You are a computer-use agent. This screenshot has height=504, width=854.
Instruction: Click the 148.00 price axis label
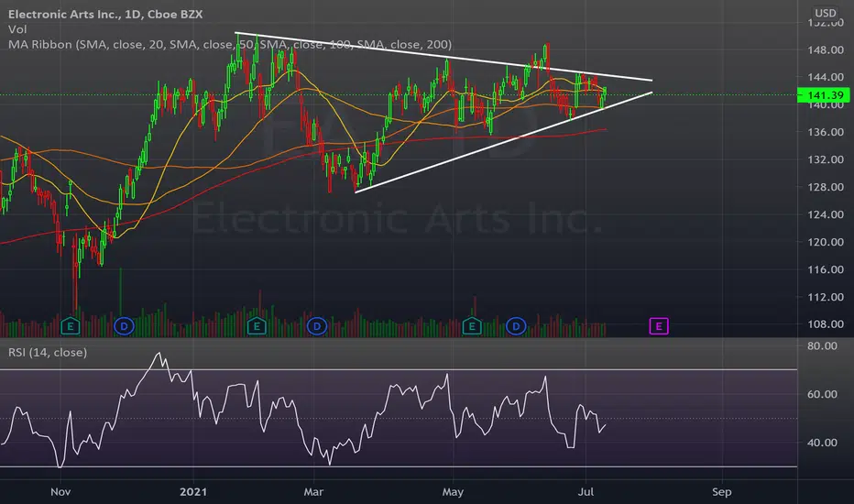[x=826, y=50]
